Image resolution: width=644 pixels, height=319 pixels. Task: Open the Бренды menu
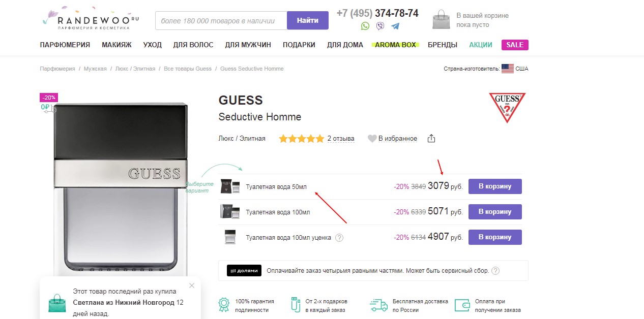tap(443, 45)
